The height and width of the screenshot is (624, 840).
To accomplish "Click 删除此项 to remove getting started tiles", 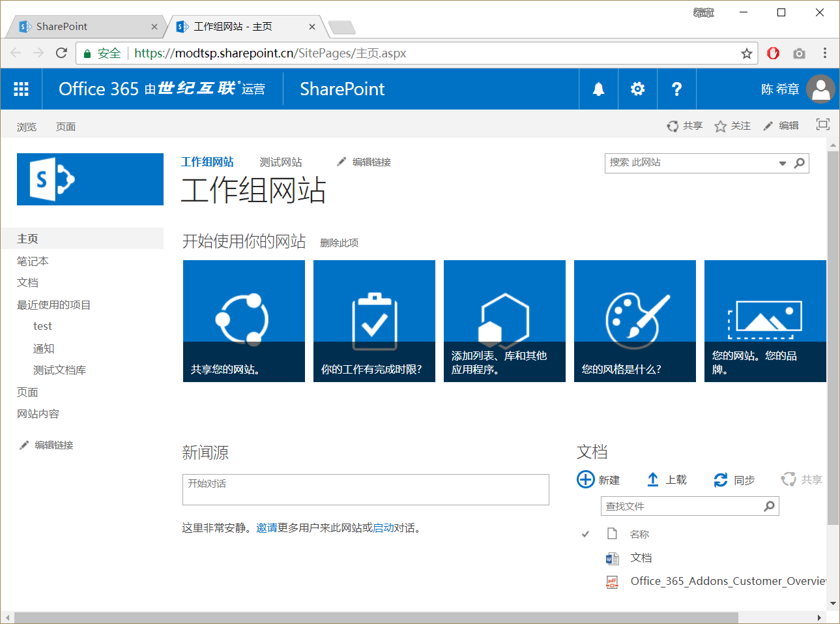I will (x=338, y=242).
